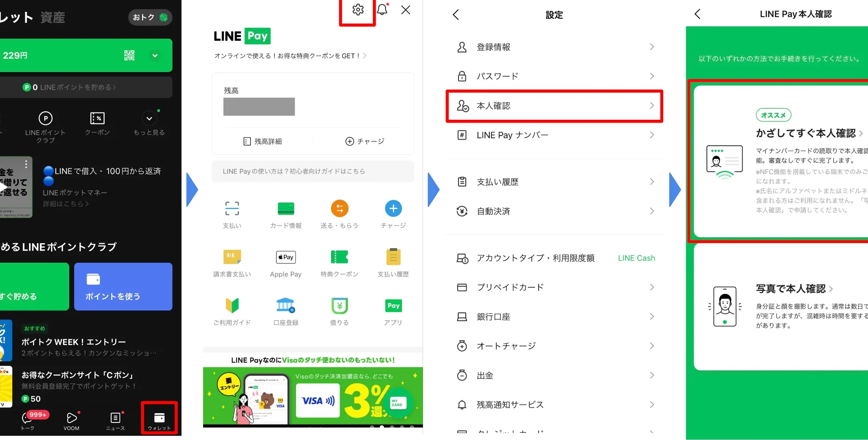Open 自動決済 settings row
Screen dimensions: 868x440
pyautogui.click(x=555, y=211)
